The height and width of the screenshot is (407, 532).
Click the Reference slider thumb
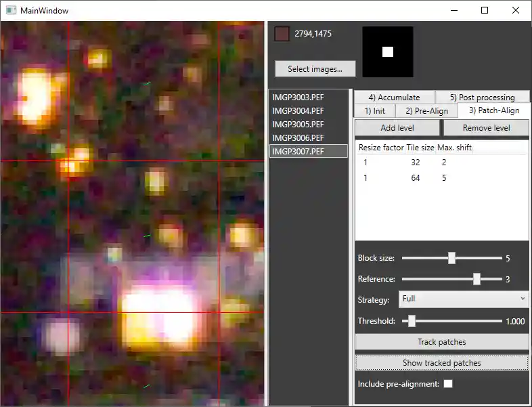pos(476,279)
